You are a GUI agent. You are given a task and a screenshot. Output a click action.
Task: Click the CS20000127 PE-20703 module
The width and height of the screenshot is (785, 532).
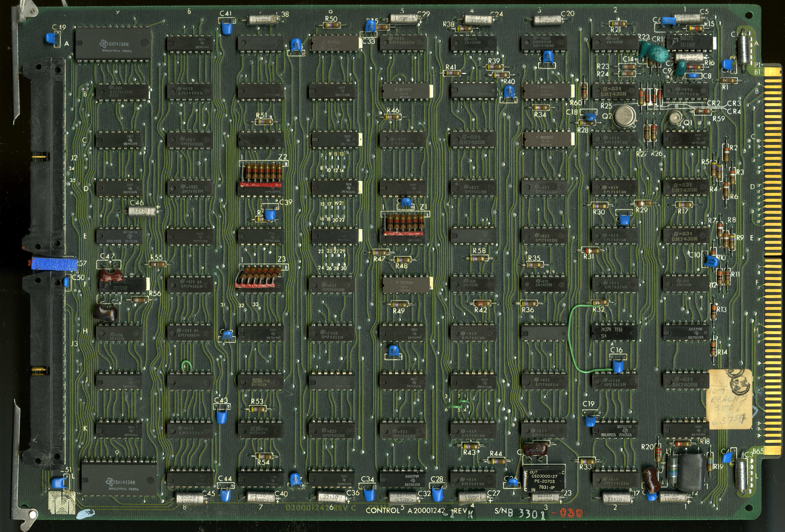[544, 479]
